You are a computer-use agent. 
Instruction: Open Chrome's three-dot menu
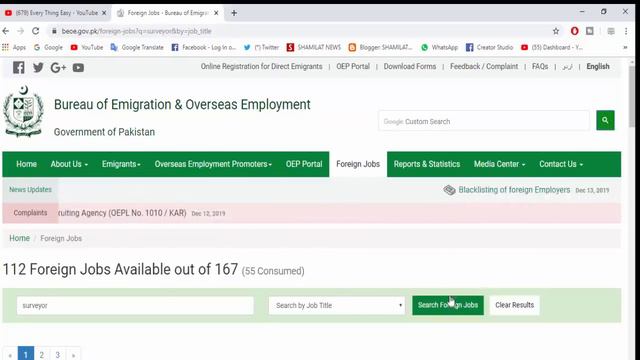(626, 31)
